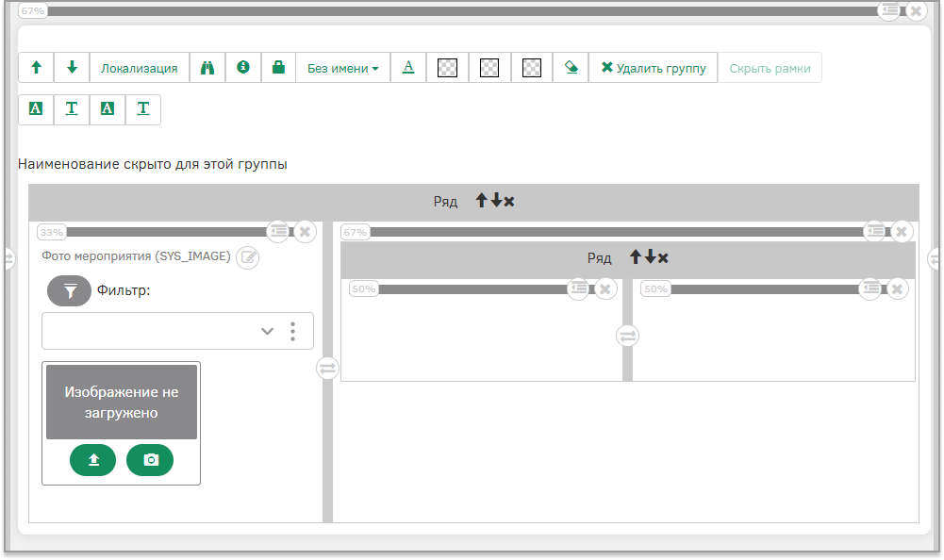Open the three-dot menu in the filter box
The height and width of the screenshot is (560, 944).
[292, 331]
